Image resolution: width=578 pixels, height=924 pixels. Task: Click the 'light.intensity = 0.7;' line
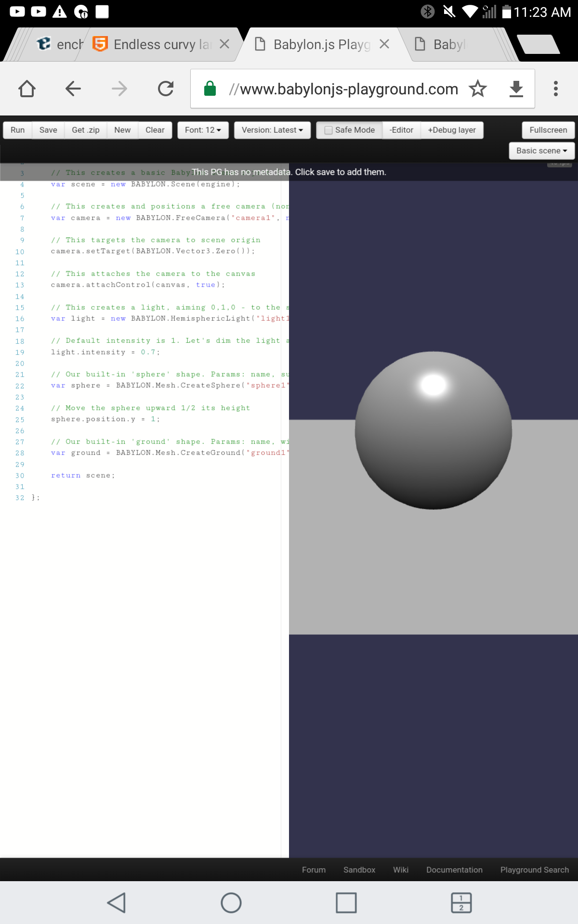click(x=105, y=352)
